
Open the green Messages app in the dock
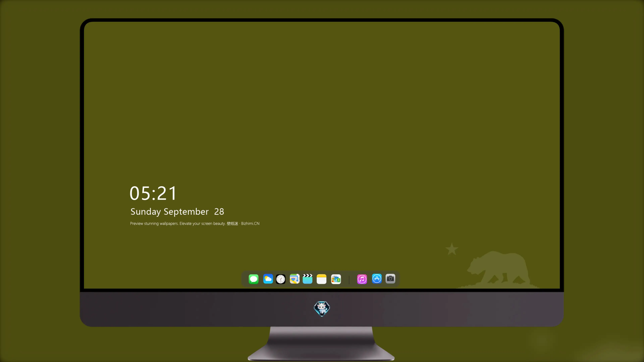tap(254, 279)
